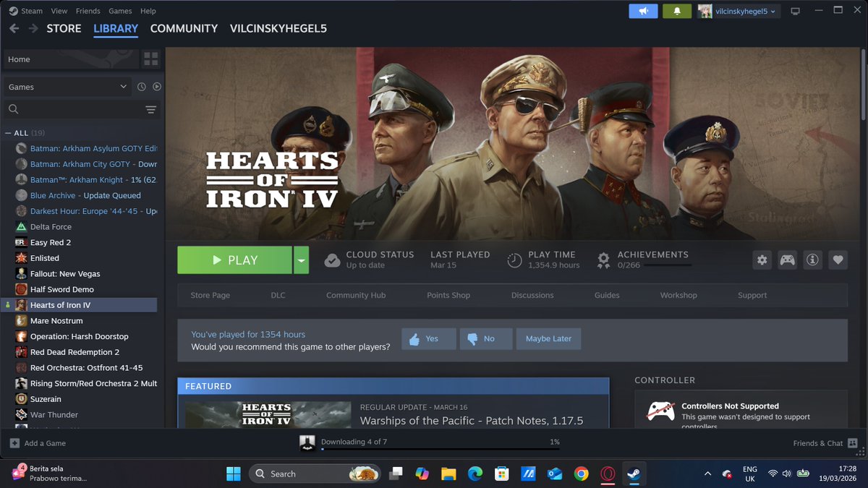Image resolution: width=868 pixels, height=488 pixels.
Task: Go back with the left arrow
Action: [14, 28]
